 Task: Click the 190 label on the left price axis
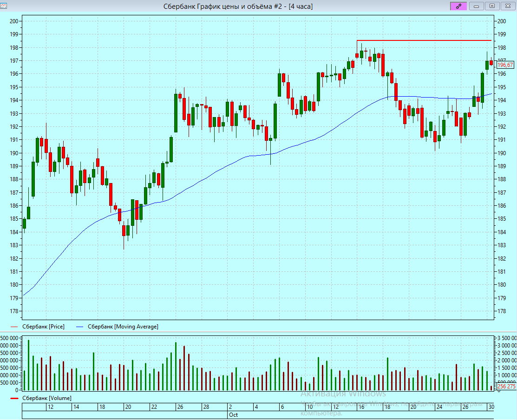pos(14,153)
